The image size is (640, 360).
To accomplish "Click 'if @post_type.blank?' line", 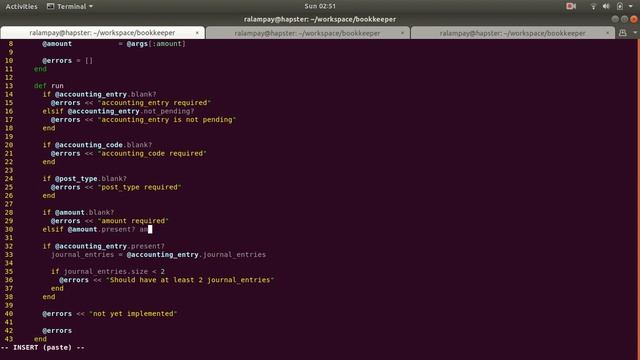I will (x=84, y=179).
